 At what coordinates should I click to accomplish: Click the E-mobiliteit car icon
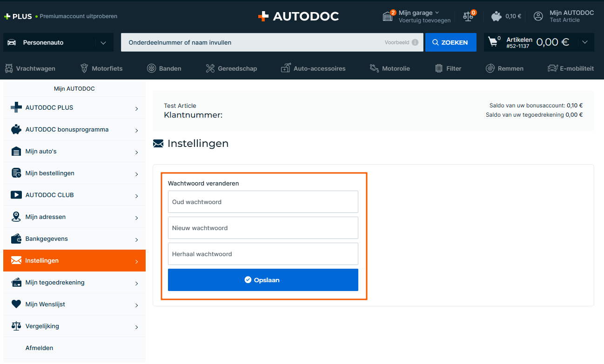[552, 68]
